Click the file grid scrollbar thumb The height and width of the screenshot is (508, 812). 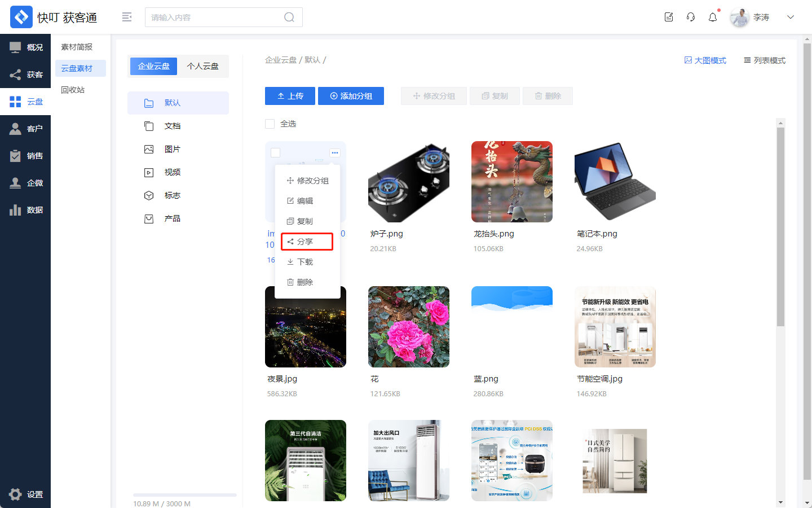click(x=780, y=227)
